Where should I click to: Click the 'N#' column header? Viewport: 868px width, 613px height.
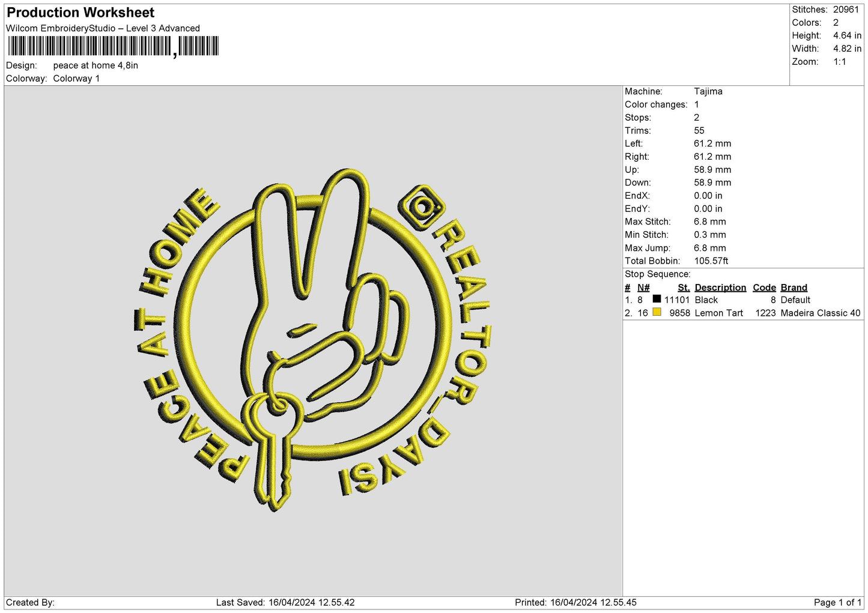click(643, 288)
